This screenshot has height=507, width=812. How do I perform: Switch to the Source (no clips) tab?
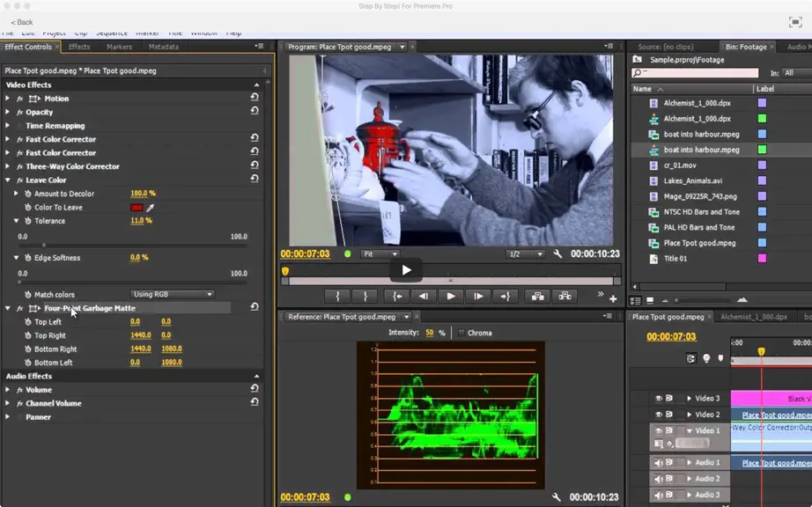point(666,47)
